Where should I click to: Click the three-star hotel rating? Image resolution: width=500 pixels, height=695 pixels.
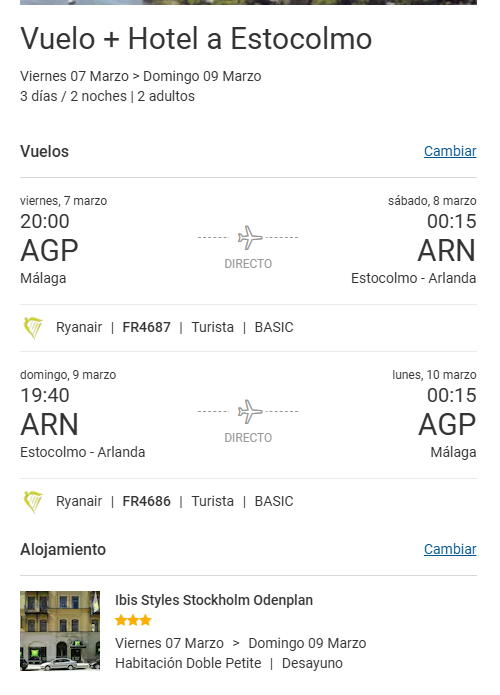[x=133, y=620]
